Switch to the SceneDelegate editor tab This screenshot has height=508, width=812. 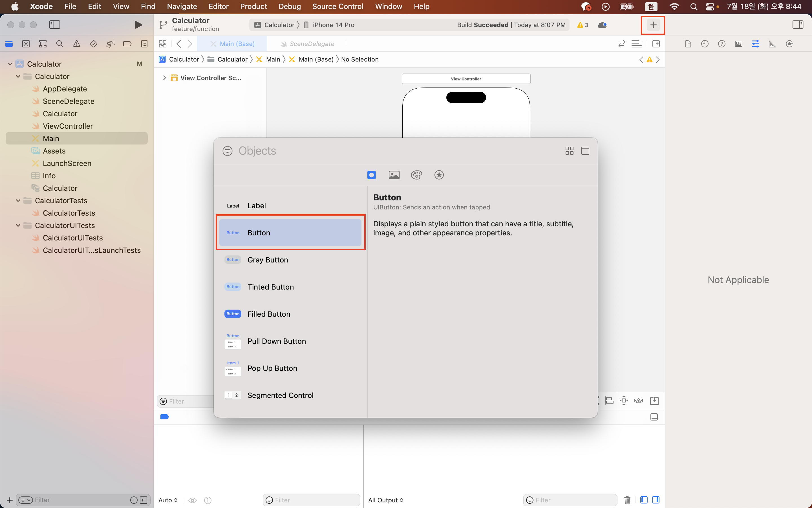click(x=307, y=44)
